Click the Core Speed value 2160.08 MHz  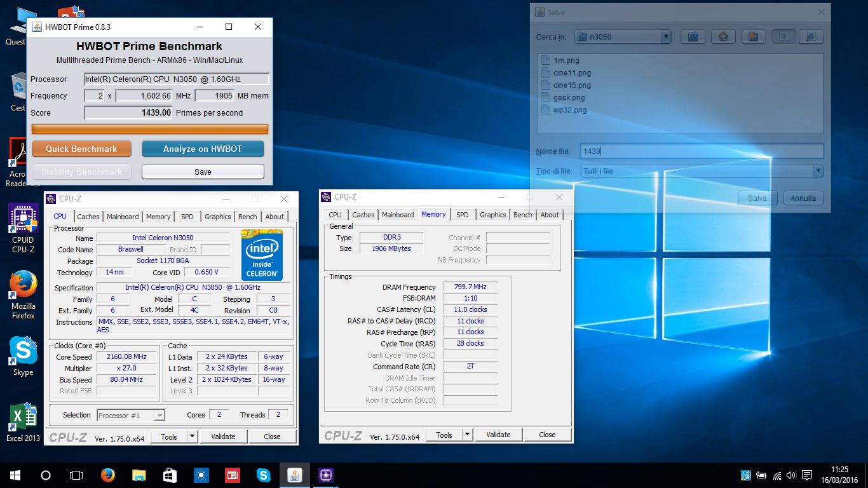[x=126, y=357]
